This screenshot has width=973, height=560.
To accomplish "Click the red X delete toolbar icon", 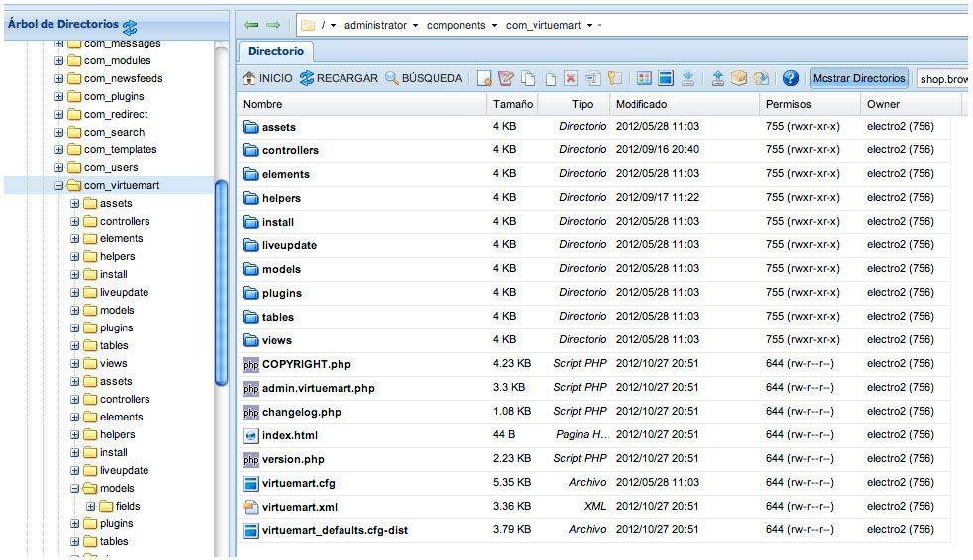I will (571, 78).
